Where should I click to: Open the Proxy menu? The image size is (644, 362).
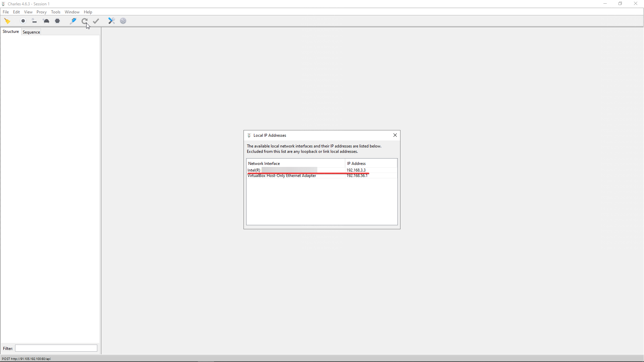(x=42, y=12)
